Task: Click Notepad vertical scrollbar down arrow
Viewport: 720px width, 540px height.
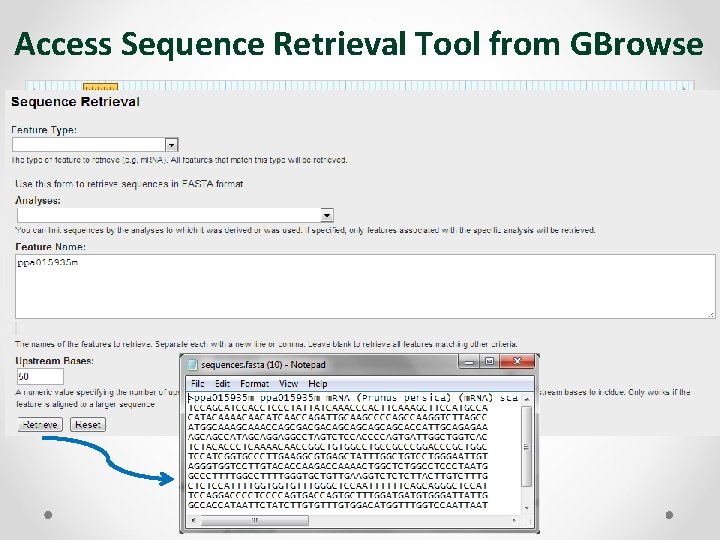Action: (x=527, y=508)
